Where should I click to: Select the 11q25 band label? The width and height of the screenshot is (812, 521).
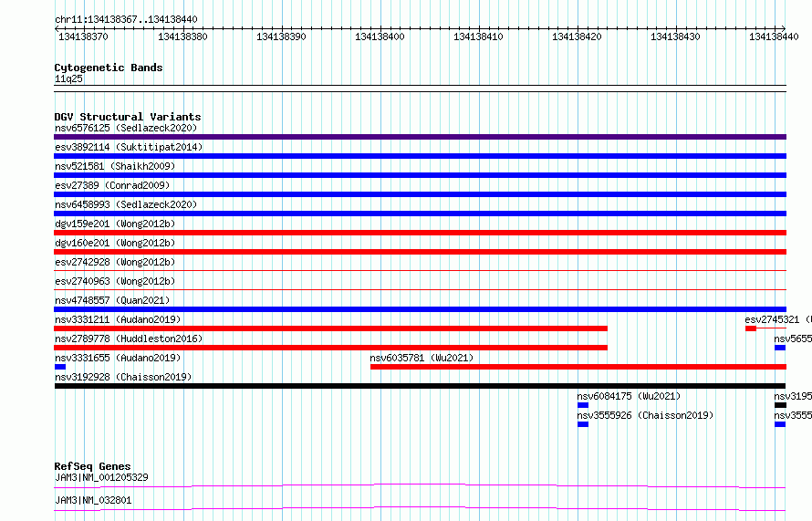[x=68, y=78]
